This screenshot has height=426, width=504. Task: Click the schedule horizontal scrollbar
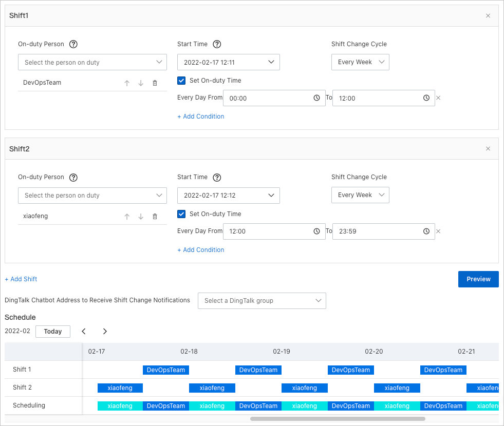[338, 419]
